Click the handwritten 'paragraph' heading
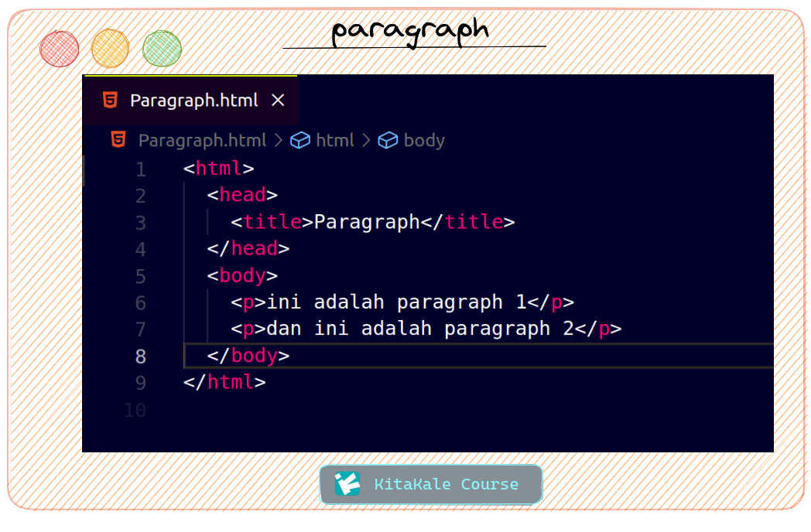811x532 pixels. pyautogui.click(x=410, y=32)
